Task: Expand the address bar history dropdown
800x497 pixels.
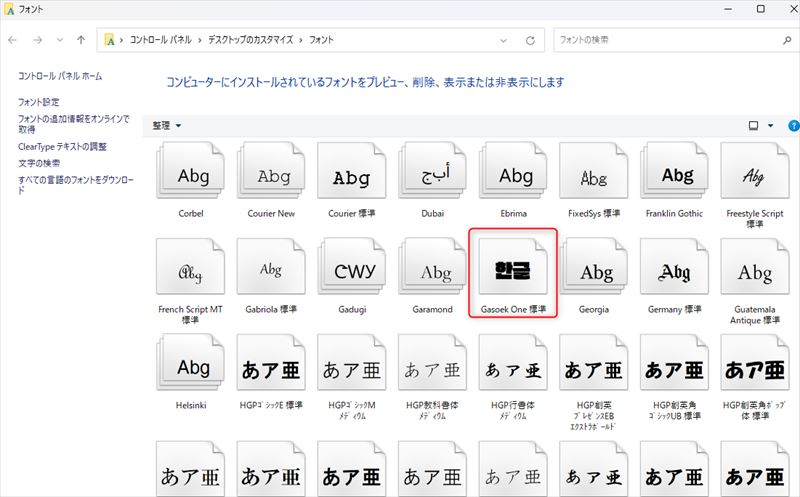Action: tap(504, 40)
